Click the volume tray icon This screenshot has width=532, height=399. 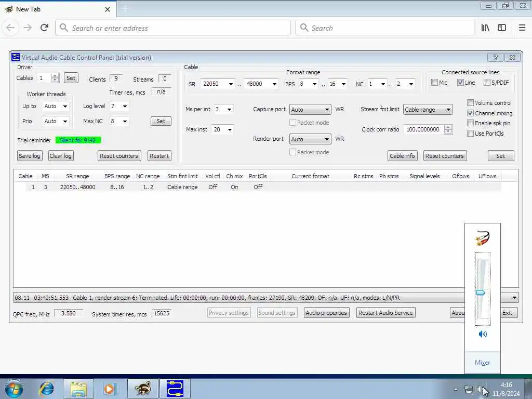(480, 390)
